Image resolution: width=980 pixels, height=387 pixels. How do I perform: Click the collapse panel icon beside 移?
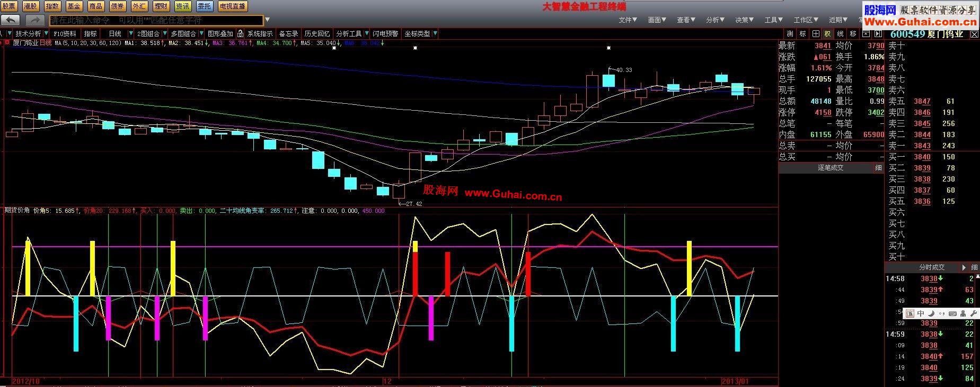pyautogui.click(x=866, y=34)
